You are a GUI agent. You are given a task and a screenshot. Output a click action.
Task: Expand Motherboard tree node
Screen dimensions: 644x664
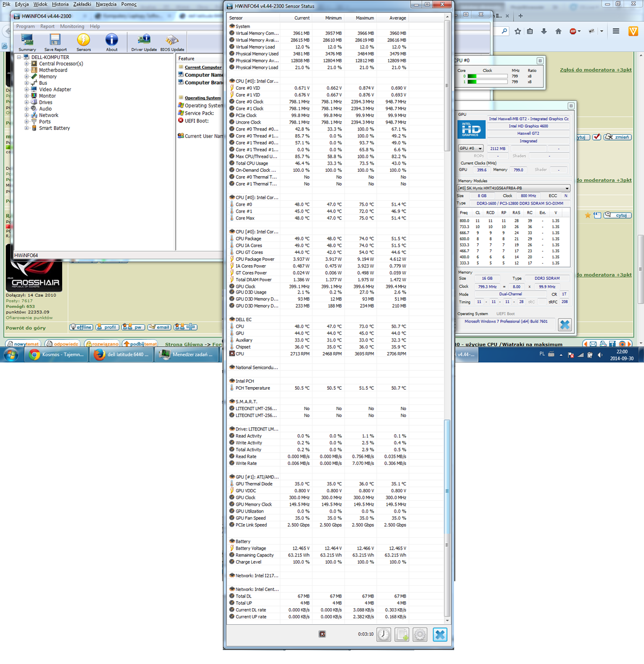pos(27,70)
